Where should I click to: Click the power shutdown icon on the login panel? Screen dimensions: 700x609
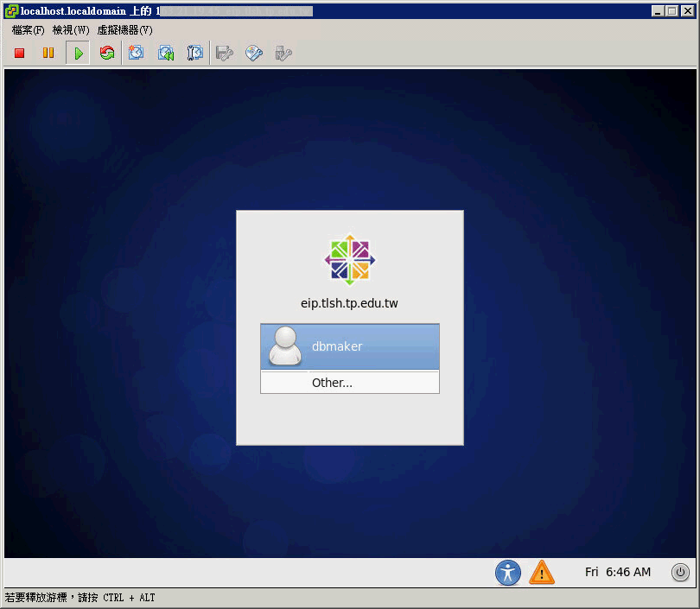pos(680,572)
